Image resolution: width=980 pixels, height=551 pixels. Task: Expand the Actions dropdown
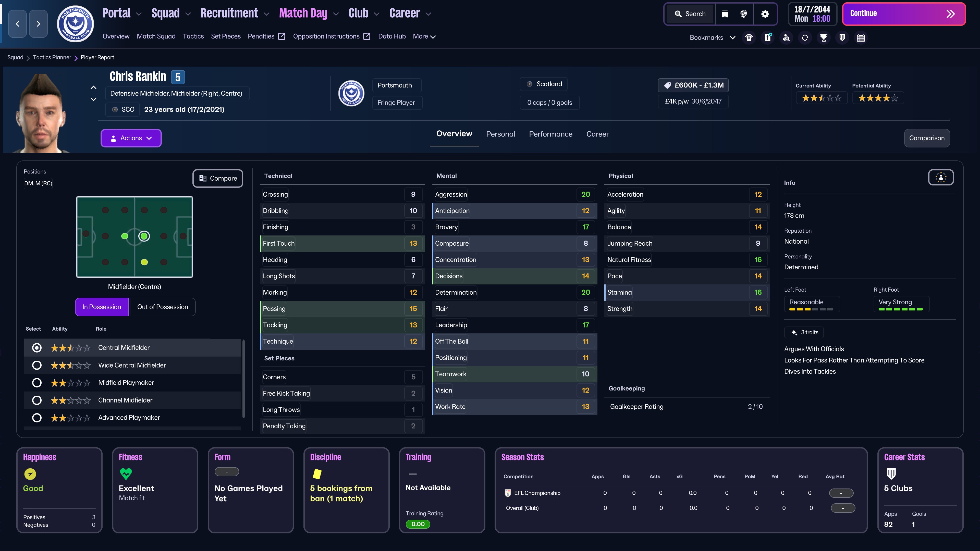click(x=131, y=138)
